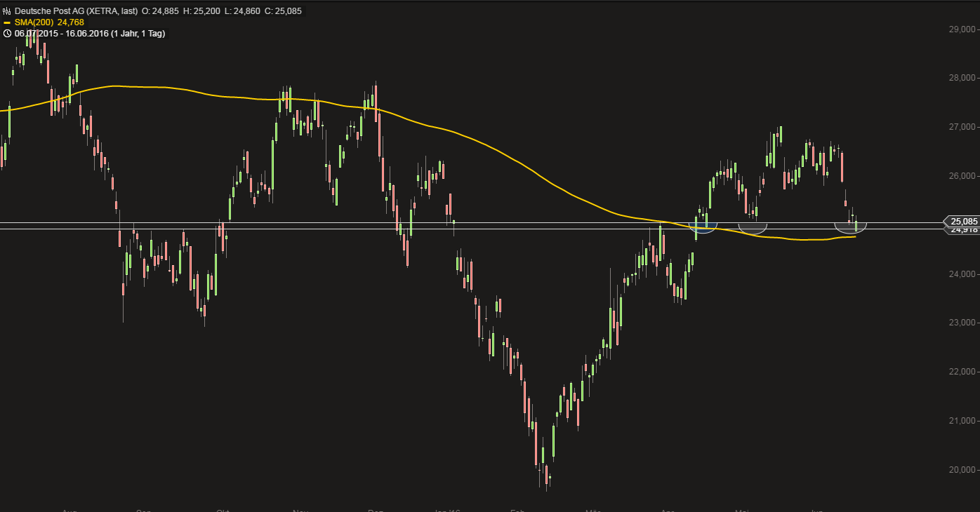Image resolution: width=980 pixels, height=512 pixels.
Task: Click the period text "(1 Jahr, 1 Tag)"
Action: 138,33
